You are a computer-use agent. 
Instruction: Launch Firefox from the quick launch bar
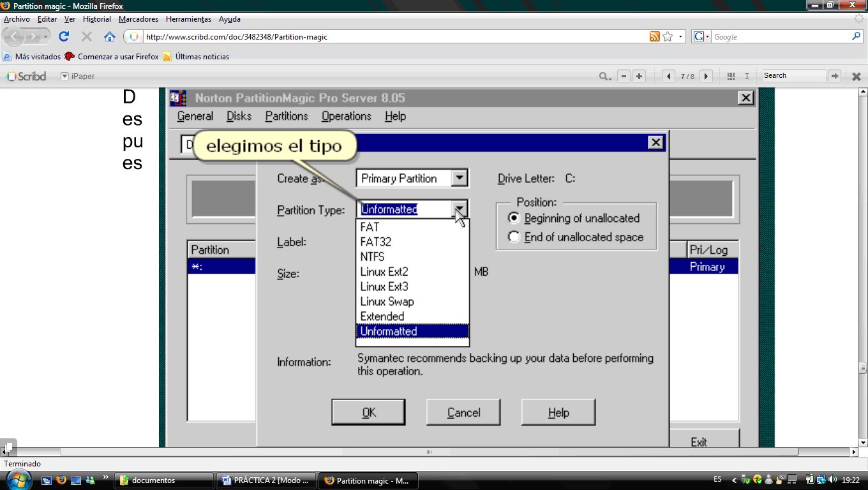62,480
